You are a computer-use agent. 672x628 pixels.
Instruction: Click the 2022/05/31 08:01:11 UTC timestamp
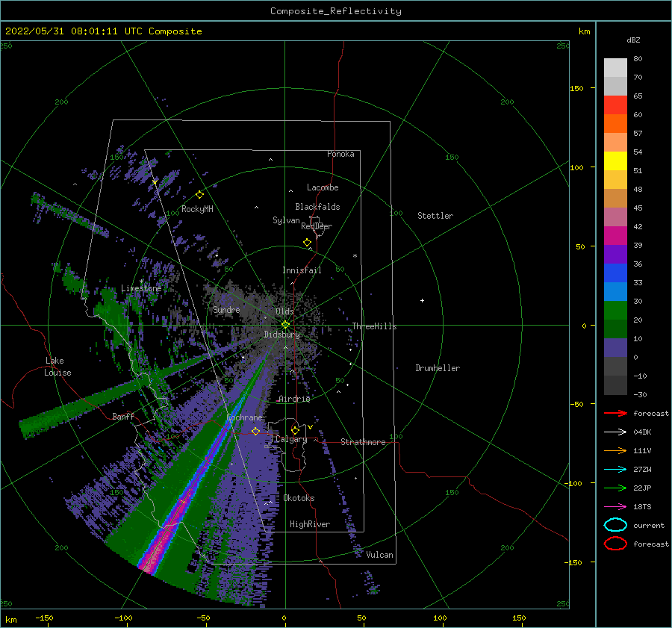pos(103,31)
